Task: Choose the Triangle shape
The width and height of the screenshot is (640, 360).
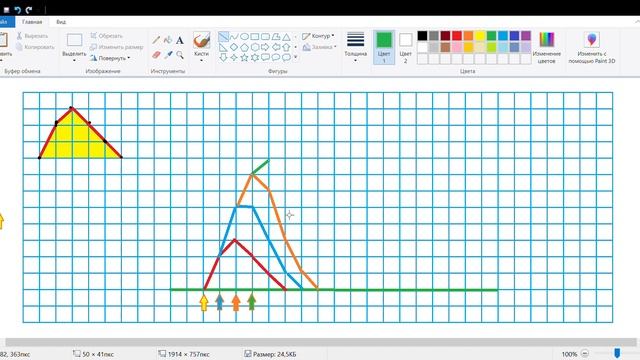Action: click(x=287, y=37)
